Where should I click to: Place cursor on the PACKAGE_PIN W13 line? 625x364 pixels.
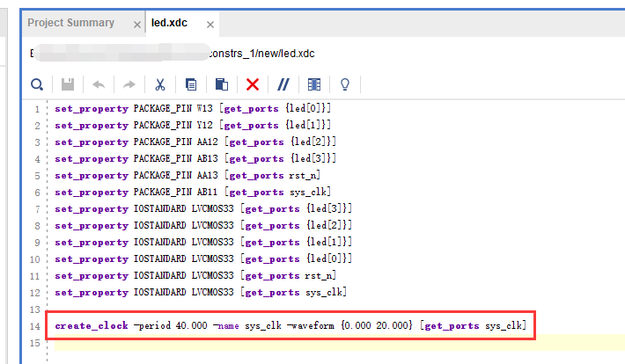[x=193, y=108]
